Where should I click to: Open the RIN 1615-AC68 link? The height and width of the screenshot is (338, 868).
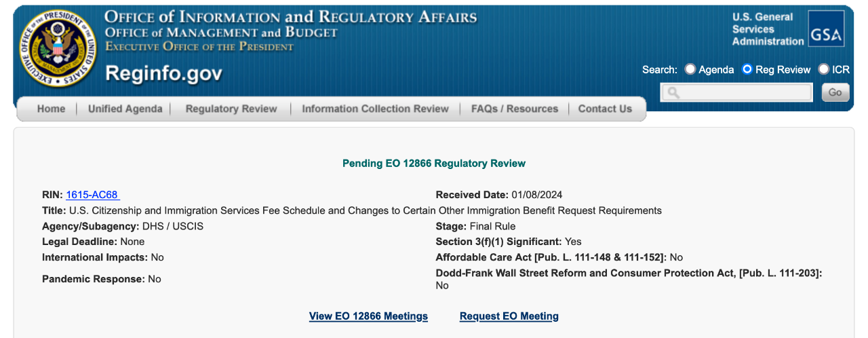(x=93, y=195)
